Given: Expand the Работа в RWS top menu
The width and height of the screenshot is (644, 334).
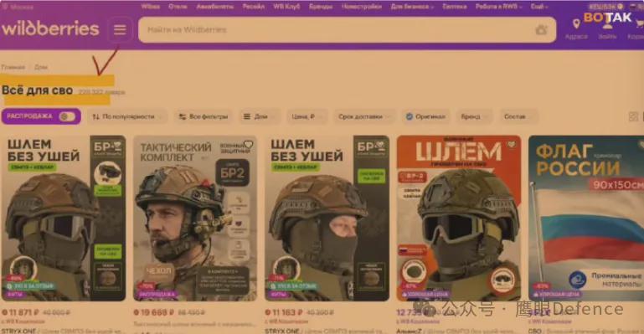Looking at the screenshot, I should point(498,7).
